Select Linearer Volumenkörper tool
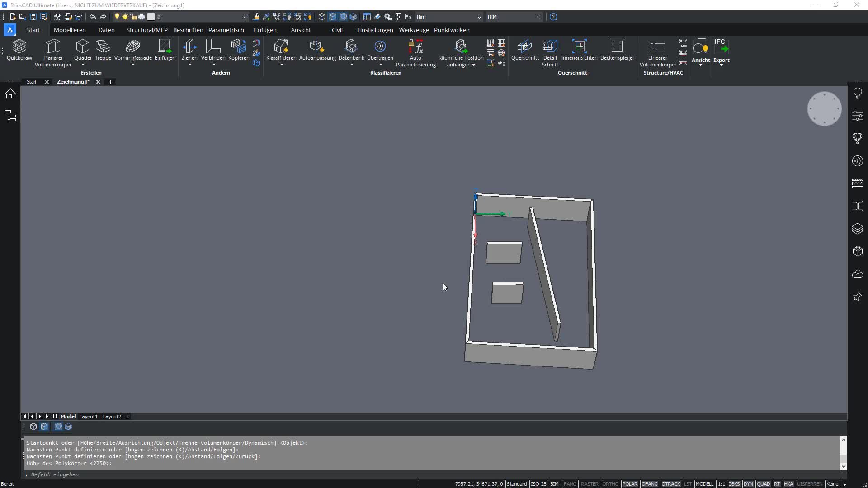The width and height of the screenshot is (868, 488). (657, 53)
